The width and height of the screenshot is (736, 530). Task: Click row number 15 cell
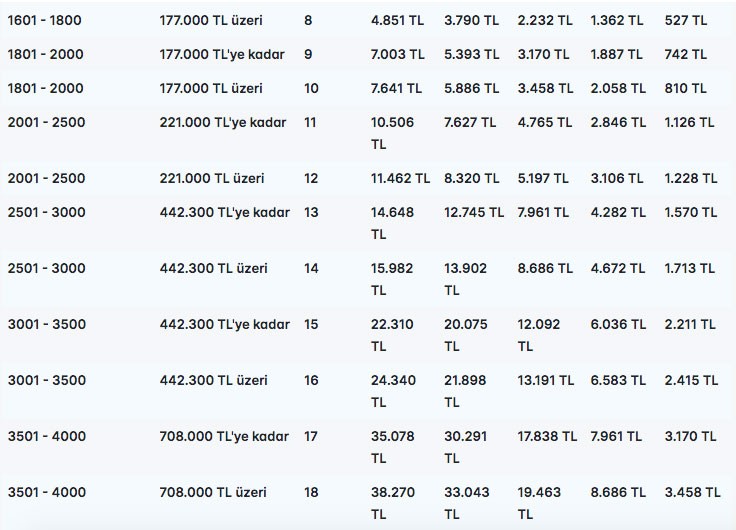[x=311, y=324]
